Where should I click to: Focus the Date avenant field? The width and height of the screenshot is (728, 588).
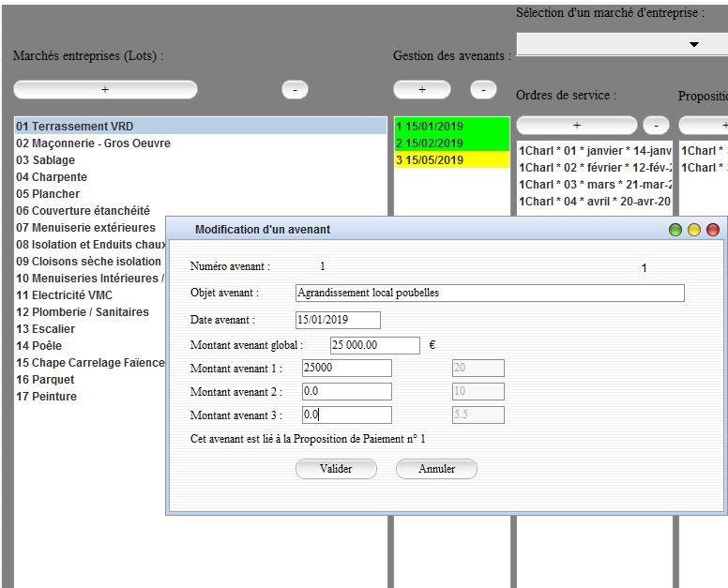[x=338, y=320]
